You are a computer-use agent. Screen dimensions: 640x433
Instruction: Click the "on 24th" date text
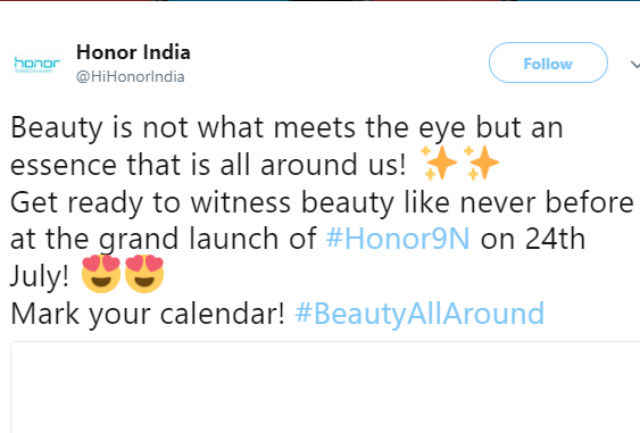533,239
